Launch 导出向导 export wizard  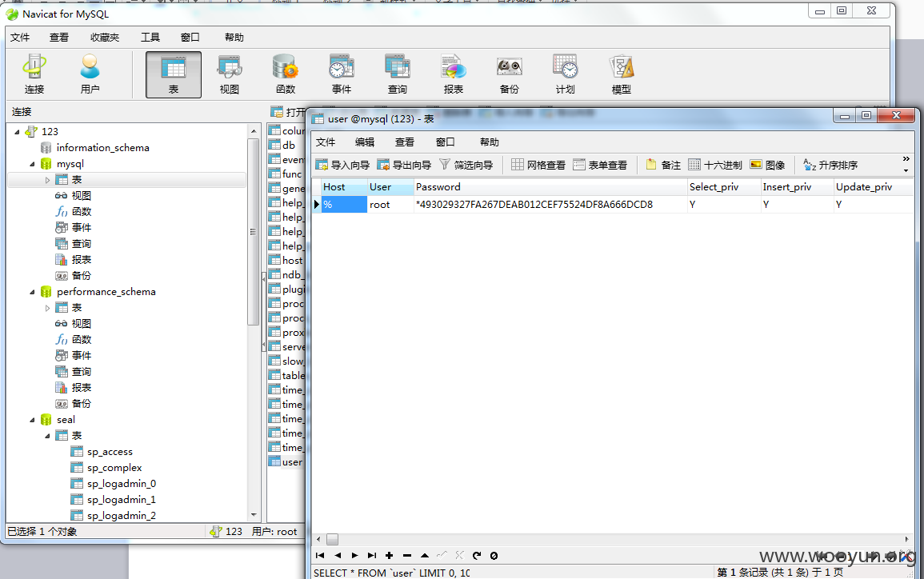(404, 165)
